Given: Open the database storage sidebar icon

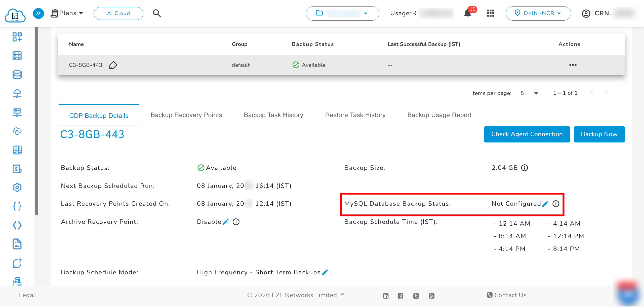Looking at the screenshot, I should [17, 75].
